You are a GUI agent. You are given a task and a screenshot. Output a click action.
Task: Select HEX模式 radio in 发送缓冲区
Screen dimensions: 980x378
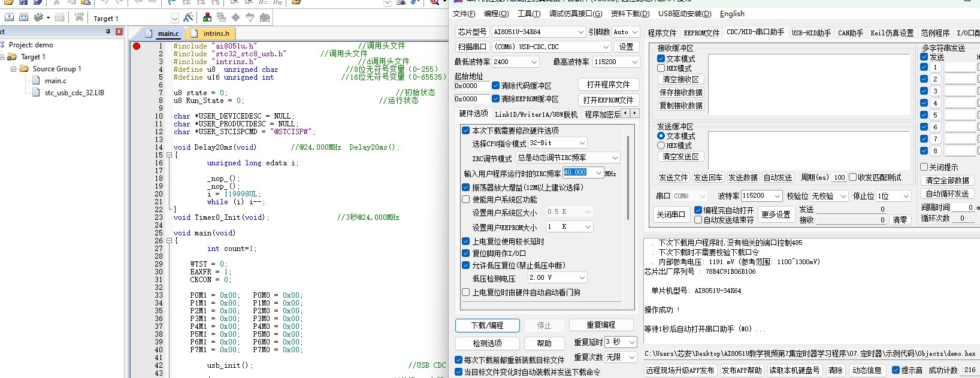[661, 146]
